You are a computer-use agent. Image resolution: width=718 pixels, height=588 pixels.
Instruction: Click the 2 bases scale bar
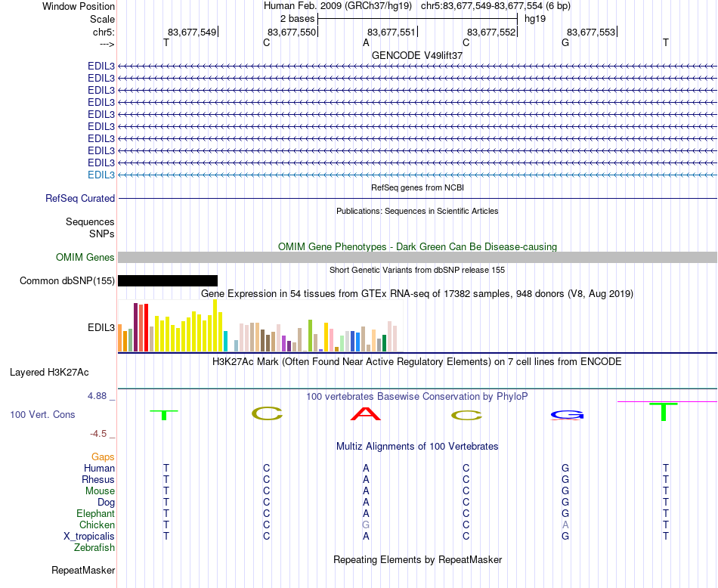[418, 19]
